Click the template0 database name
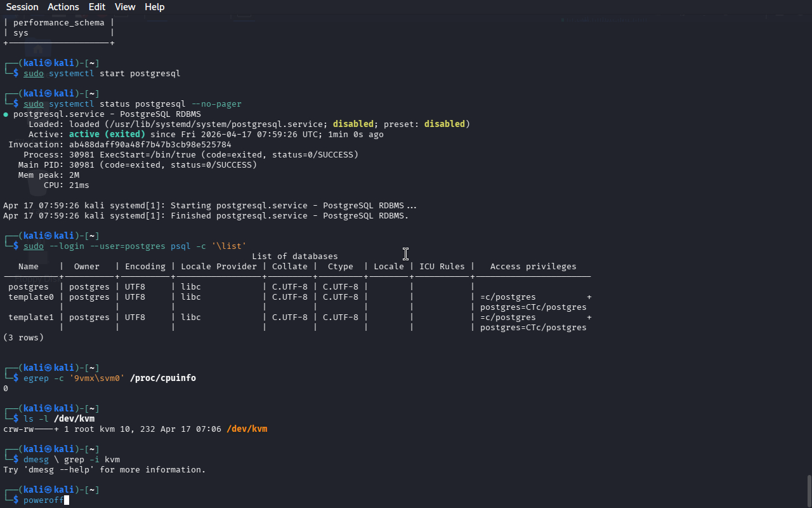The height and width of the screenshot is (508, 812). click(31, 297)
